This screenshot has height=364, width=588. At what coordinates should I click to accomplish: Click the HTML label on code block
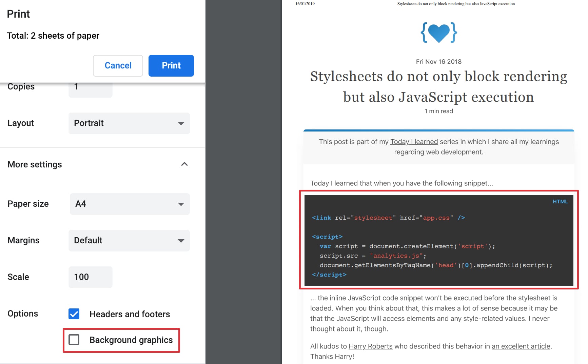point(560,202)
